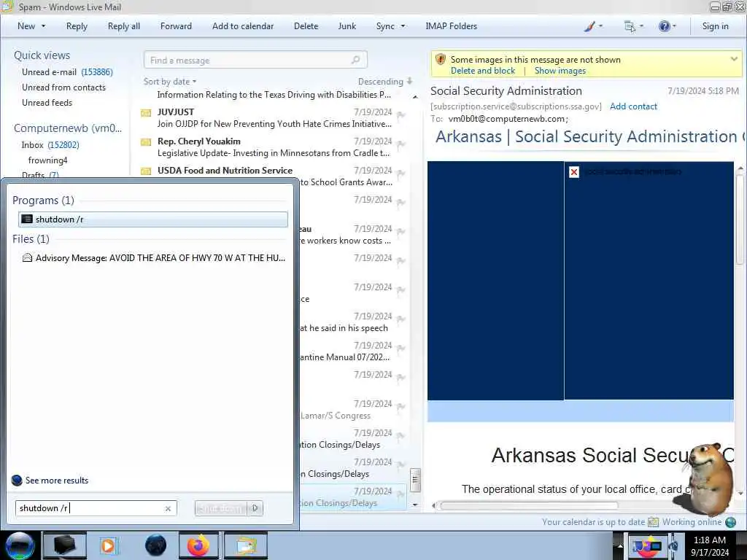
Task: Click the taskbar clock showing 1:18 AM
Action: click(710, 545)
